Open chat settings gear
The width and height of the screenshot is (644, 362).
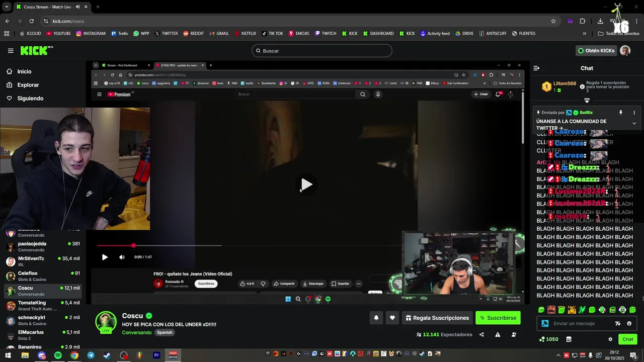610,339
